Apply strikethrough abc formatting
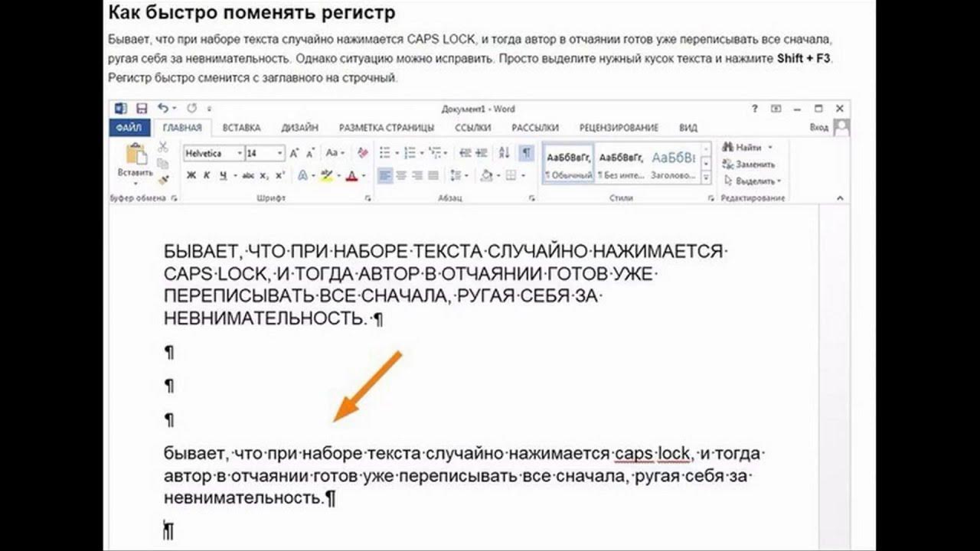 coord(248,176)
